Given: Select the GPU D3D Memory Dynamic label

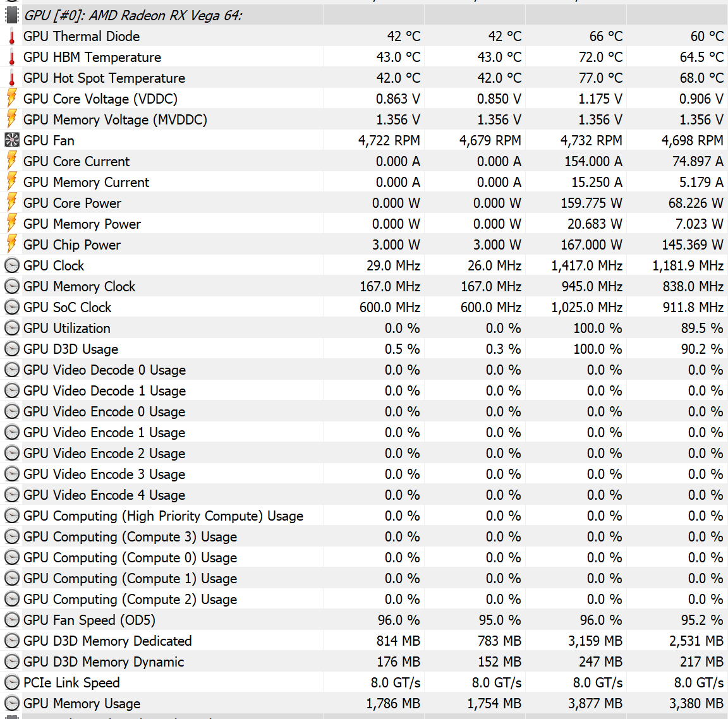Looking at the screenshot, I should click(104, 662).
